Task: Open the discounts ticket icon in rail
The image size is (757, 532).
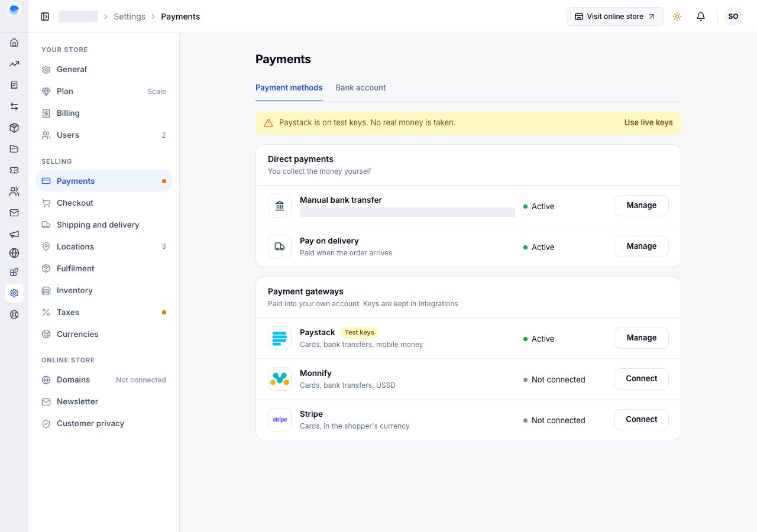Action: 14,170
